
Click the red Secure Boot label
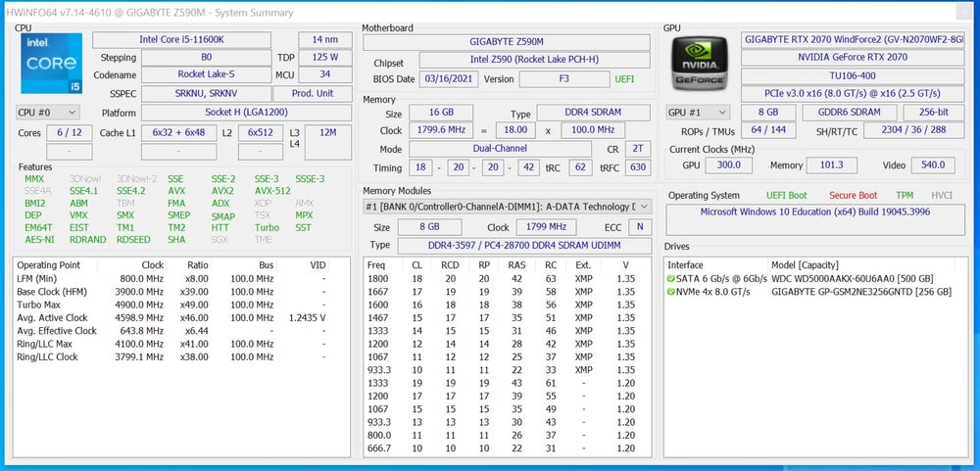pyautogui.click(x=854, y=196)
